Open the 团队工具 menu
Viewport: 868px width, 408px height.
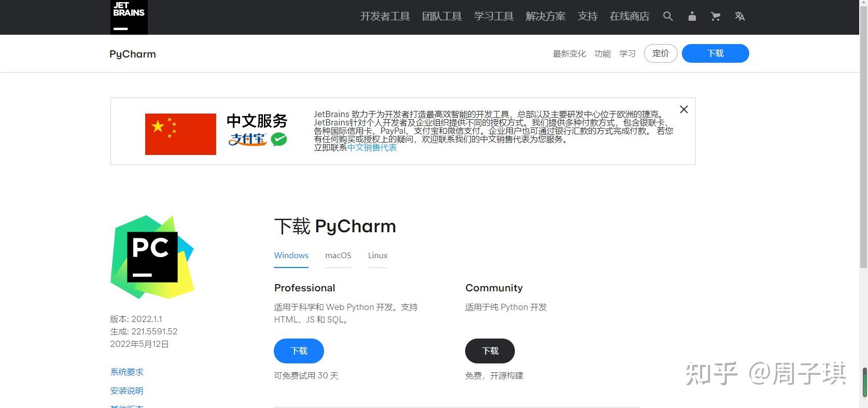(442, 17)
